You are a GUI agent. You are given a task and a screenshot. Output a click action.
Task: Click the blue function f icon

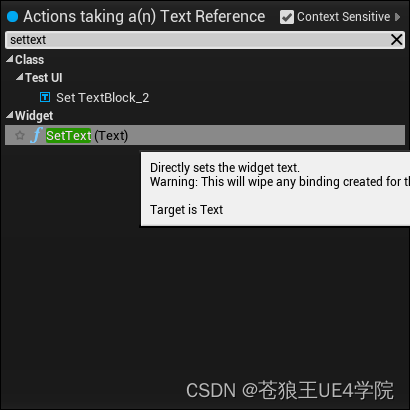[x=36, y=135]
